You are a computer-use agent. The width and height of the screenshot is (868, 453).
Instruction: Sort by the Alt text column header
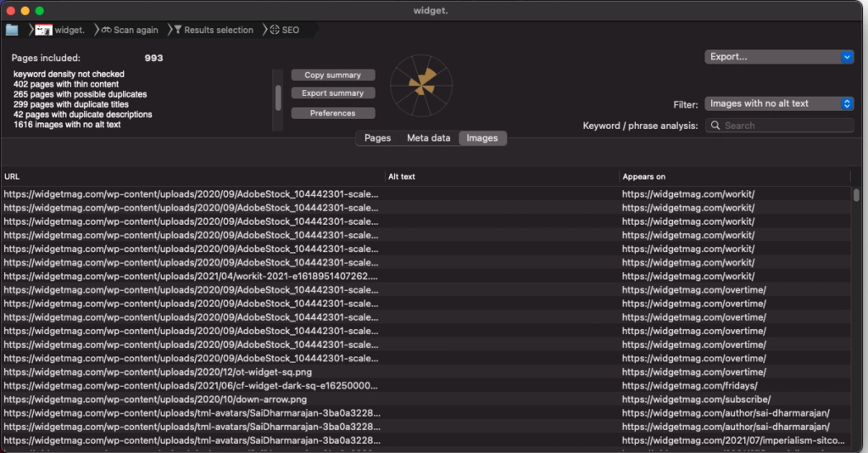click(x=502, y=176)
